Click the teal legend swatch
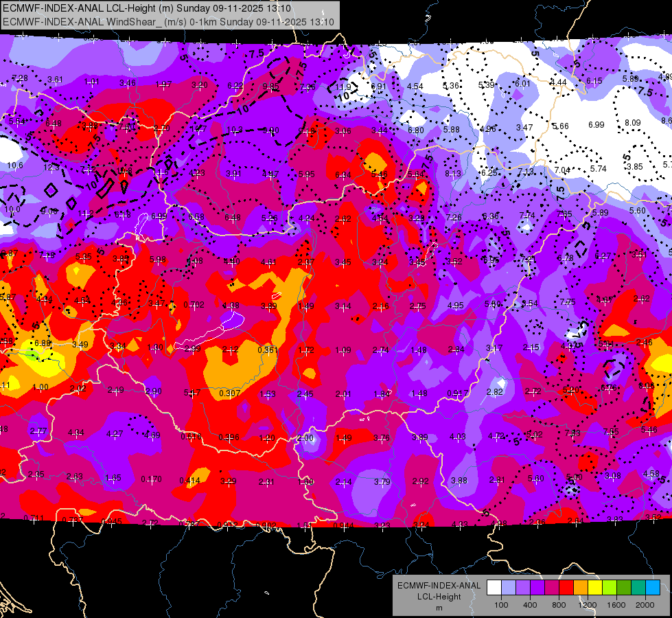 (x=638, y=587)
